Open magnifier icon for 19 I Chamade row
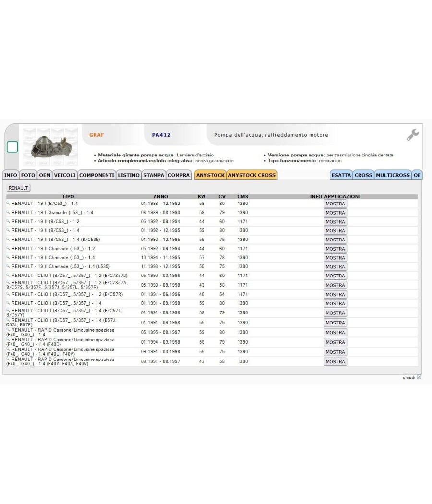Screen dimensions: 432x504 click(8, 212)
